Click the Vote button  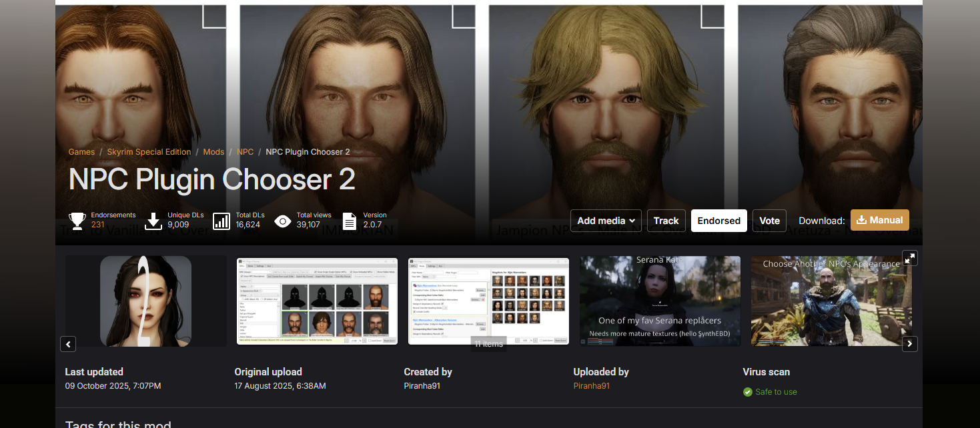point(769,221)
